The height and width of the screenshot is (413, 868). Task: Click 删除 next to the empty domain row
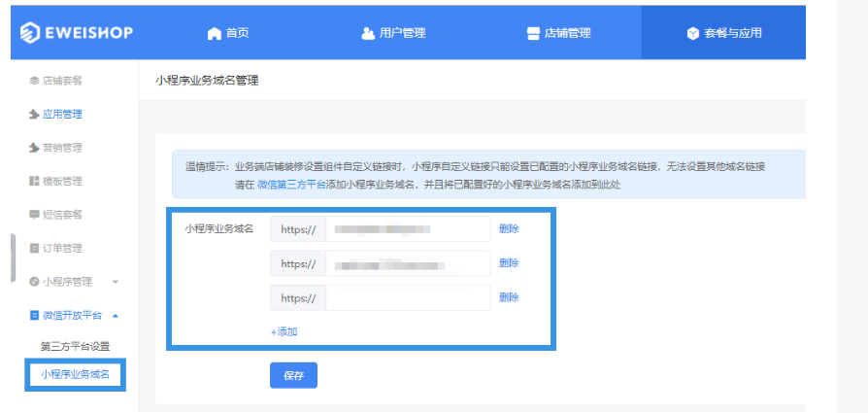(509, 297)
